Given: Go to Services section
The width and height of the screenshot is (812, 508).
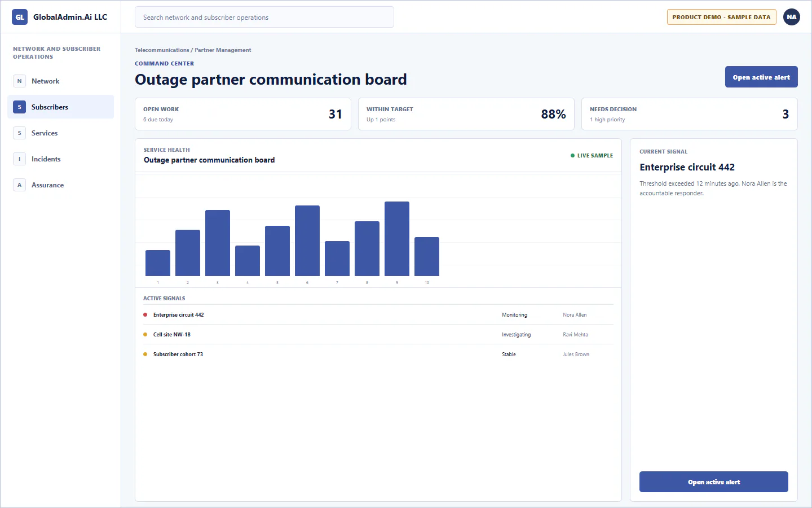Looking at the screenshot, I should pos(61,133).
